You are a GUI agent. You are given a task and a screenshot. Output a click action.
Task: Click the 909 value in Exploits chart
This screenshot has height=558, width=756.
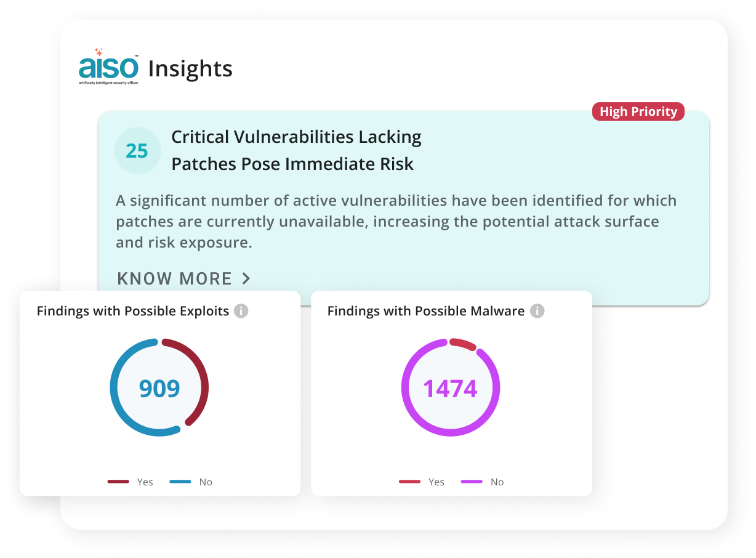(x=159, y=389)
